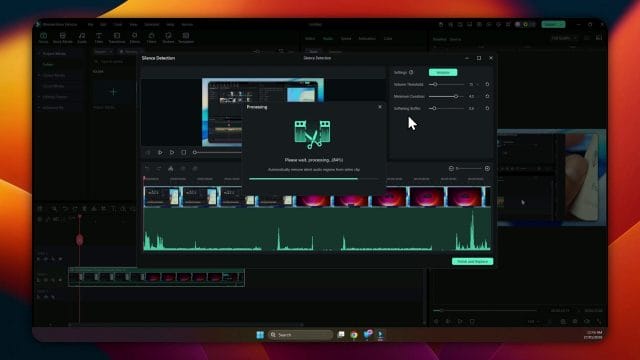Open the Titles tab

click(x=99, y=38)
